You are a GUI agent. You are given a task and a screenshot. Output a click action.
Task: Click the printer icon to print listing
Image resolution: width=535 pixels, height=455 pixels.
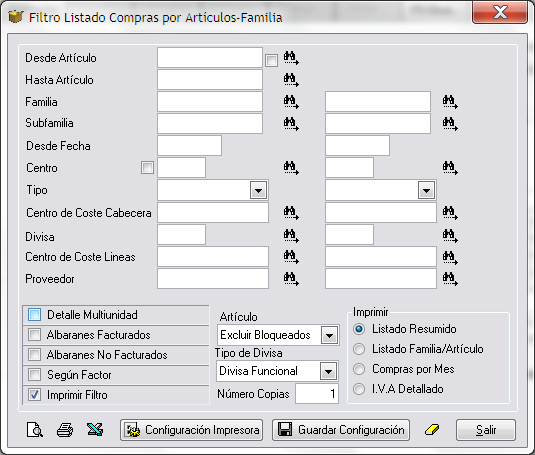pos(65,430)
